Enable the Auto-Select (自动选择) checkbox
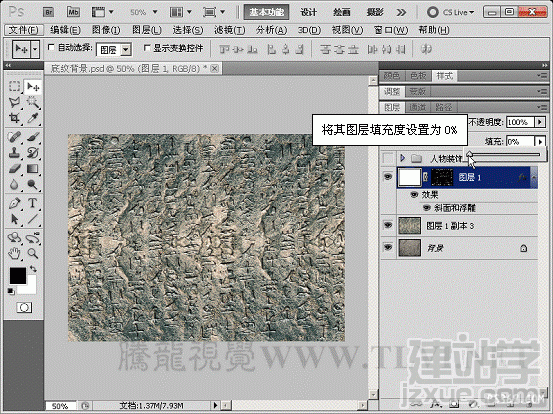 point(51,47)
